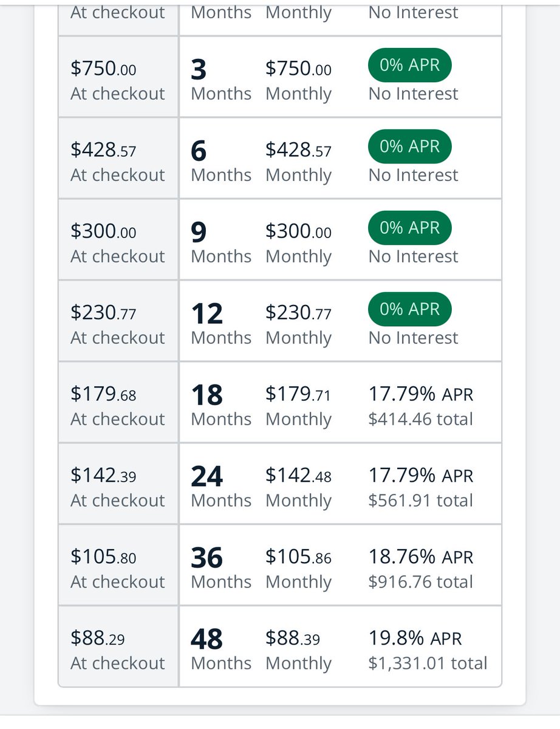Select the 3 Months payment plan
This screenshot has width=560, height=729.
click(x=280, y=77)
